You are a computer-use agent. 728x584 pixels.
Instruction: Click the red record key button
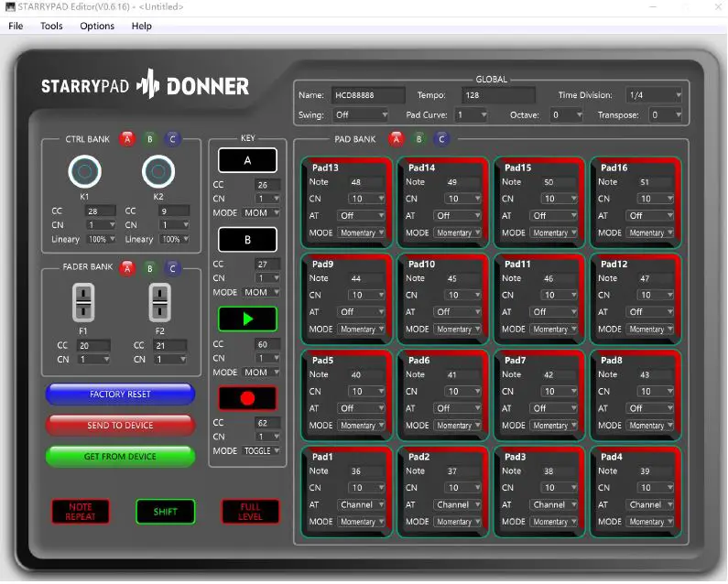[247, 398]
